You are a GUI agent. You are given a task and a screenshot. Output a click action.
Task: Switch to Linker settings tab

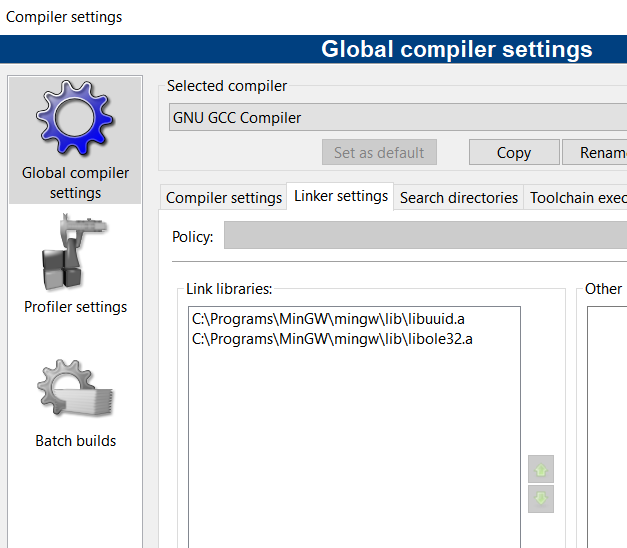point(341,196)
